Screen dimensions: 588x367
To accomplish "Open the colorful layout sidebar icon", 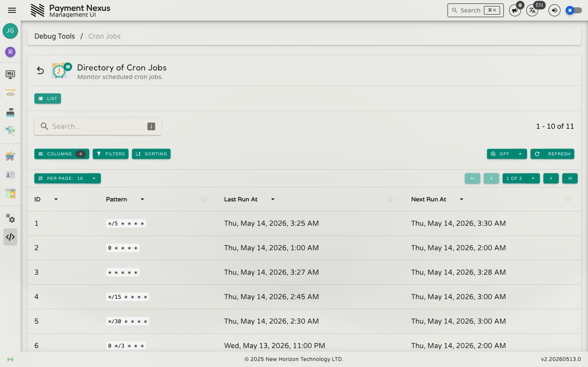I will (x=10, y=194).
